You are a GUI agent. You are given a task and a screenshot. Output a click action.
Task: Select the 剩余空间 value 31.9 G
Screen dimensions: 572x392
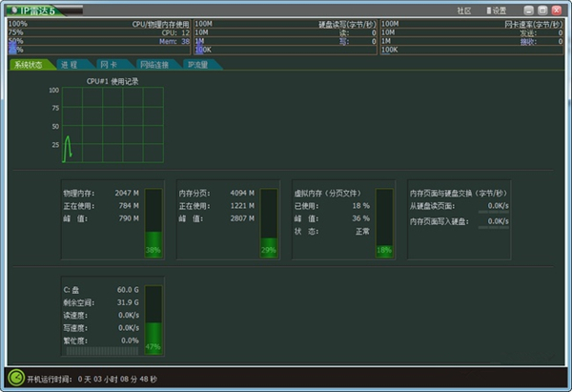click(128, 302)
